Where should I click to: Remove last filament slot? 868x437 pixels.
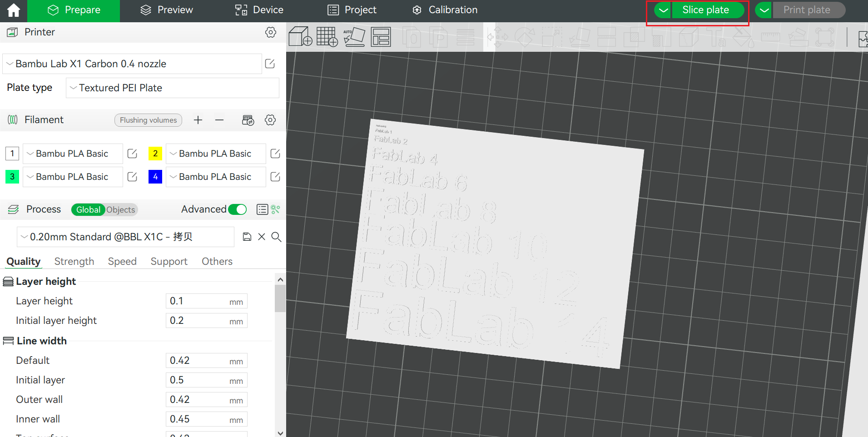tap(219, 120)
